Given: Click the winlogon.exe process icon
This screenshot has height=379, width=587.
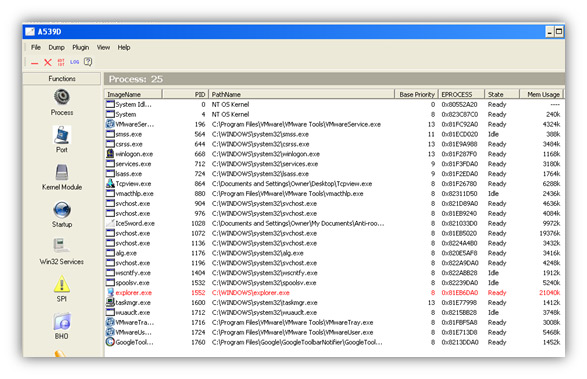Looking at the screenshot, I should tap(110, 154).
